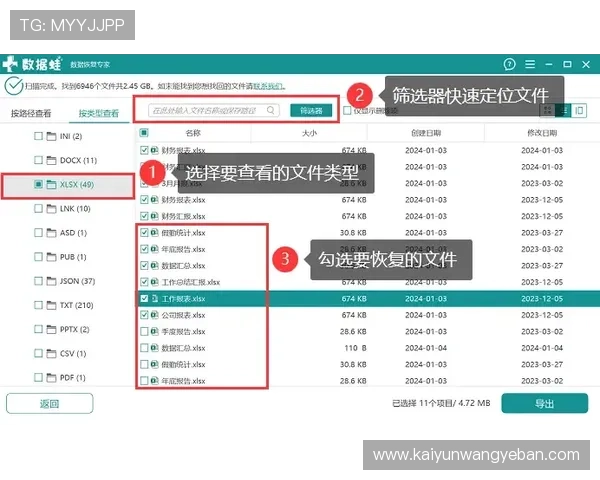600x480 pixels.
Task: Switch to split preview view icon
Action: pyautogui.click(x=579, y=111)
